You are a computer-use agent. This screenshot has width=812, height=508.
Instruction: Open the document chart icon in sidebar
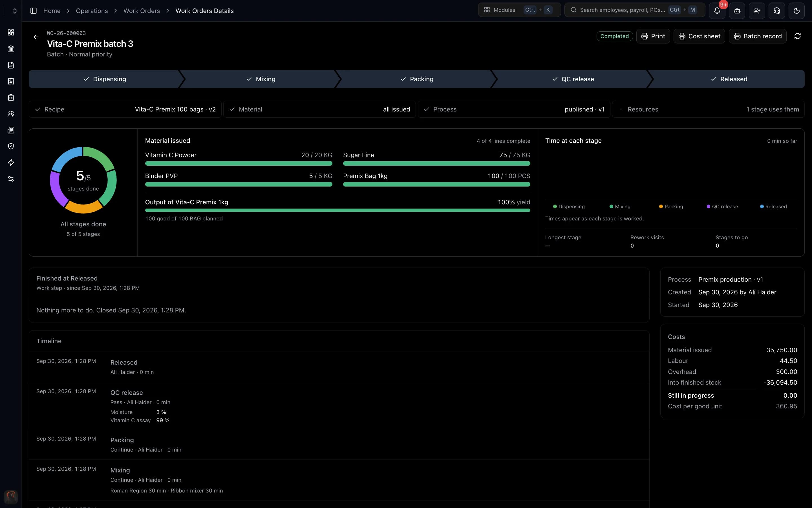[11, 65]
